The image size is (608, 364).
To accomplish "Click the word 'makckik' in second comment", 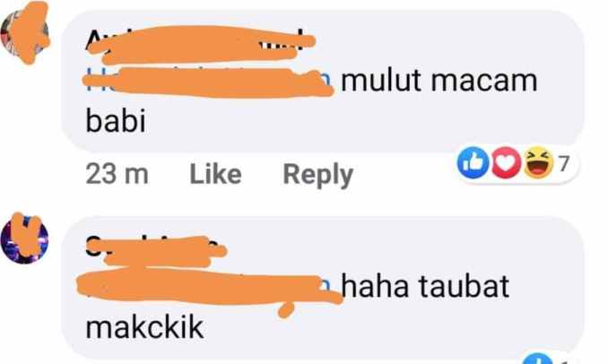I will (144, 327).
